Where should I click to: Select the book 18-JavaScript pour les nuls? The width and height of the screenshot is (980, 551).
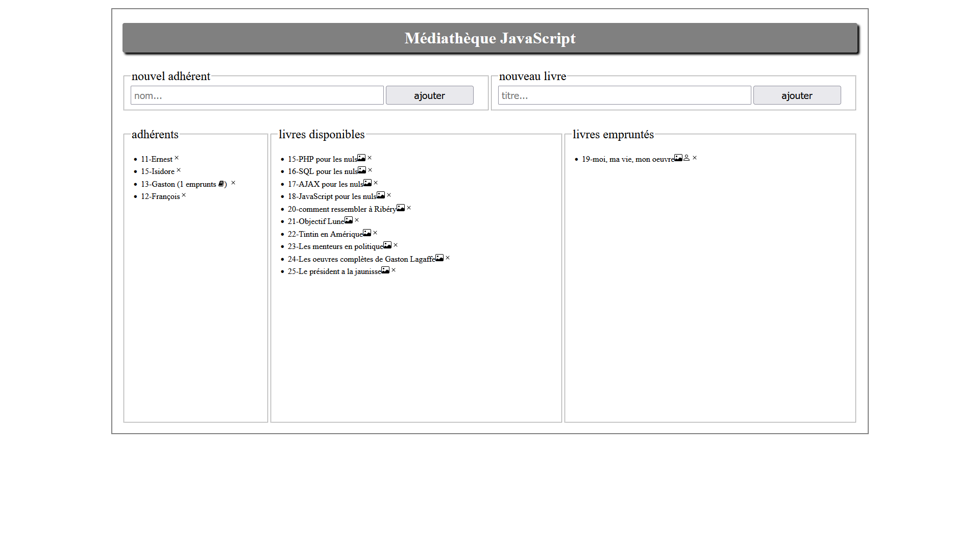pos(332,196)
